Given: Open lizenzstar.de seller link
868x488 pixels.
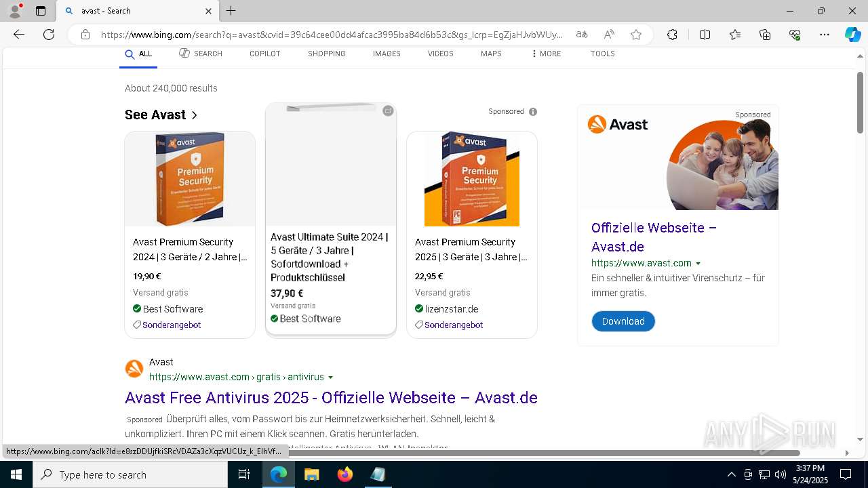Looking at the screenshot, I should click(x=452, y=309).
